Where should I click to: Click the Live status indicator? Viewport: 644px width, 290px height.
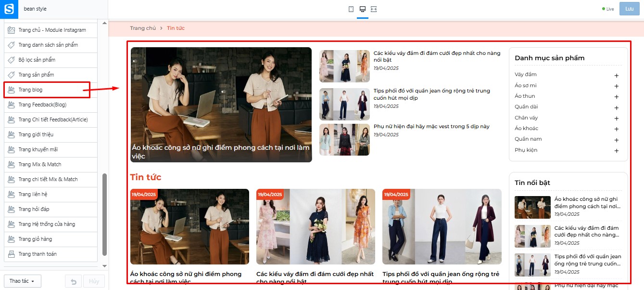coord(608,9)
